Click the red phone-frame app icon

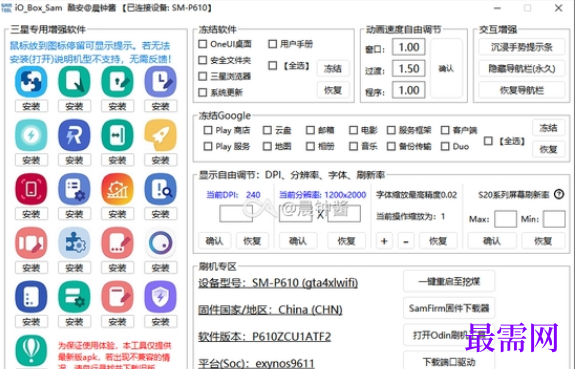coord(31,189)
